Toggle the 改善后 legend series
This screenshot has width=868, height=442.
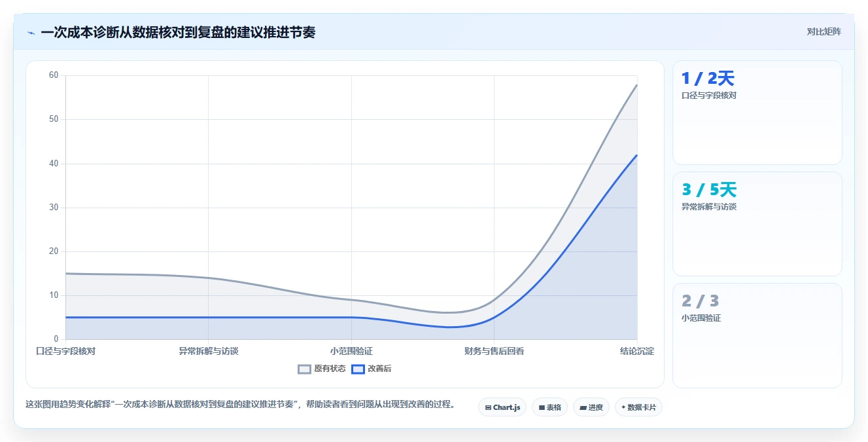372,369
